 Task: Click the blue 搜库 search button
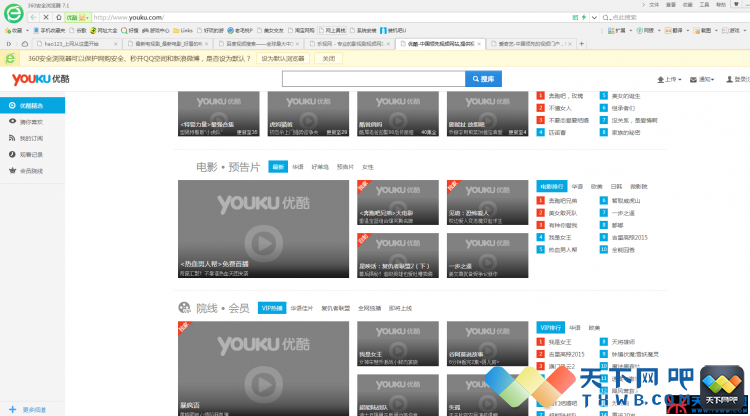[483, 79]
